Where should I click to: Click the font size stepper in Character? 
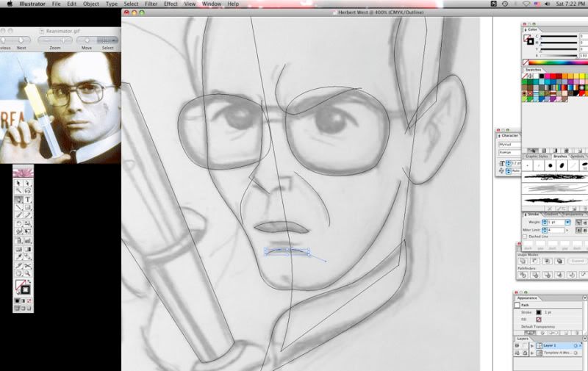pos(509,163)
